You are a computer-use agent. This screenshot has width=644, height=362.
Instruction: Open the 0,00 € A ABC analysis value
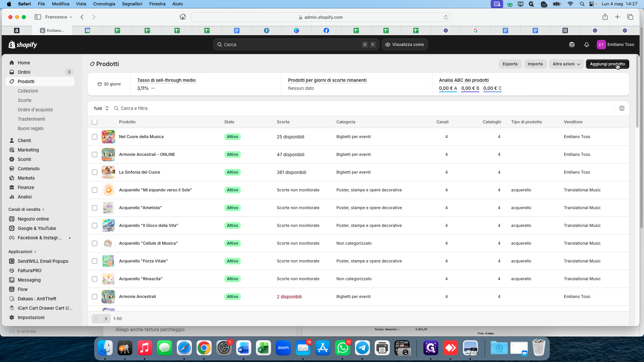tap(448, 88)
